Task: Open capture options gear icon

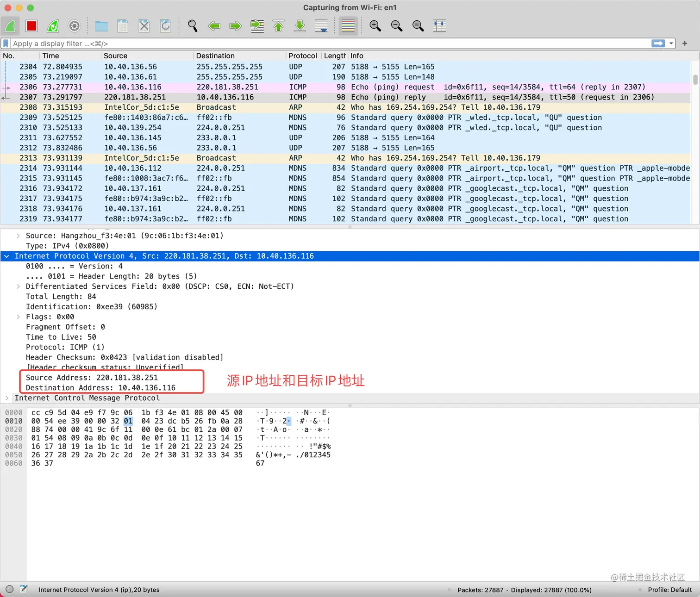Action: [75, 26]
